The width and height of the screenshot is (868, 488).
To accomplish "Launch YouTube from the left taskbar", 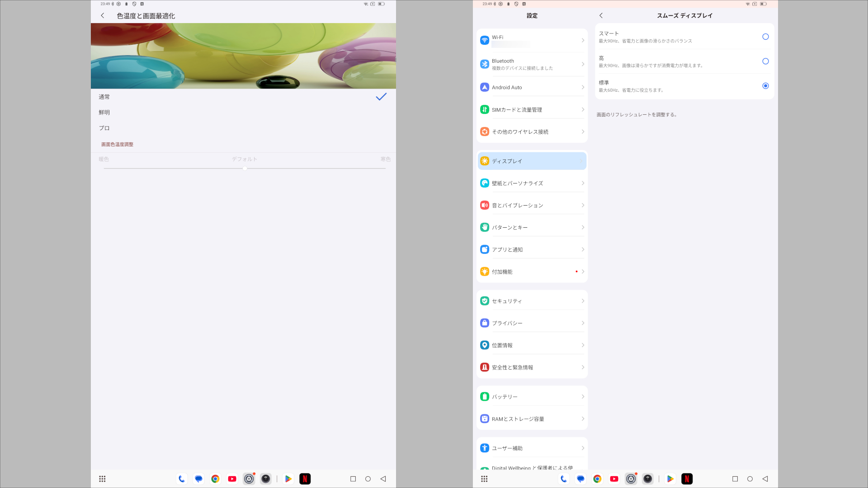I will (232, 479).
